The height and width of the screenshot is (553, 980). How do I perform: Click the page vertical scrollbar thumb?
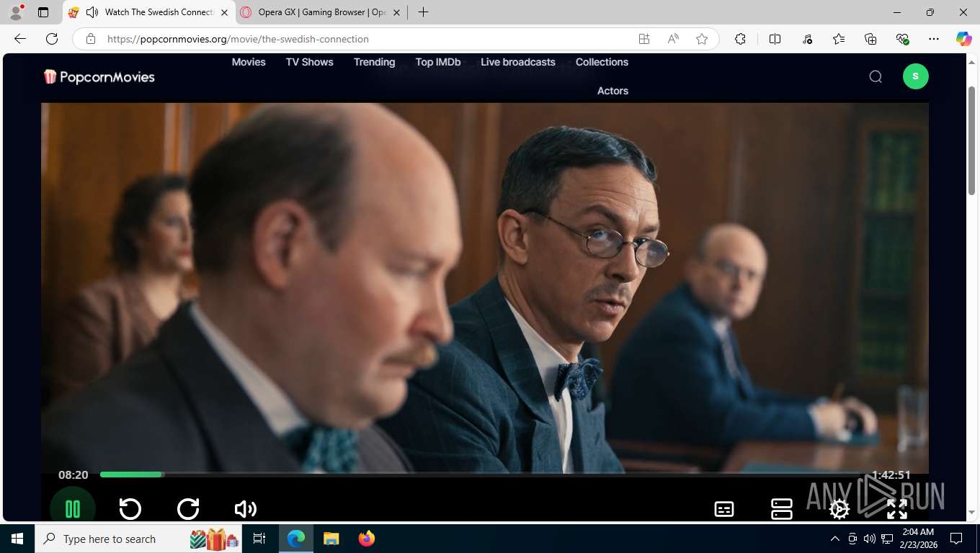click(x=971, y=140)
